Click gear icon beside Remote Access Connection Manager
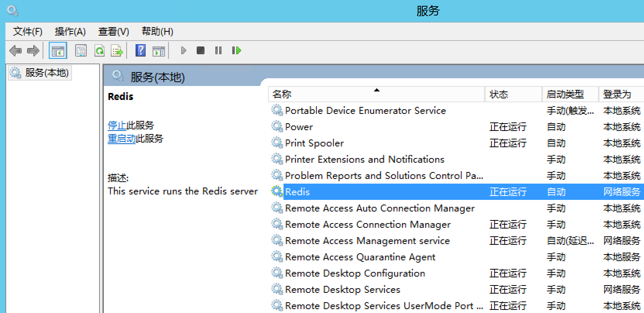This screenshot has width=644, height=313. click(x=277, y=224)
